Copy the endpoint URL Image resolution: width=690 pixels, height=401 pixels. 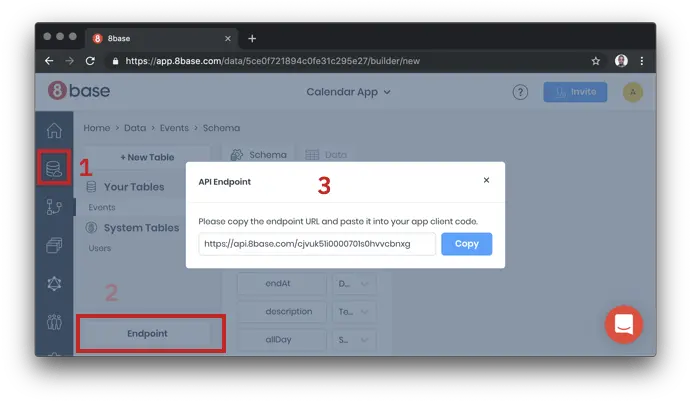pos(466,244)
